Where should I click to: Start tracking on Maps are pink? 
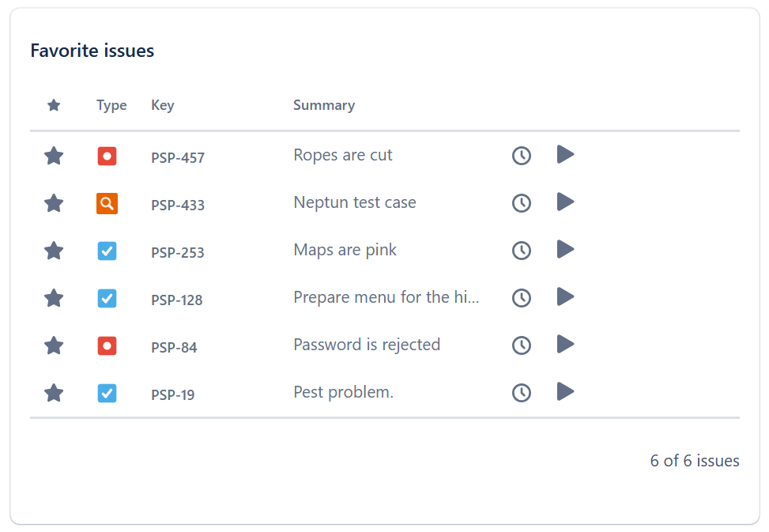click(x=565, y=249)
